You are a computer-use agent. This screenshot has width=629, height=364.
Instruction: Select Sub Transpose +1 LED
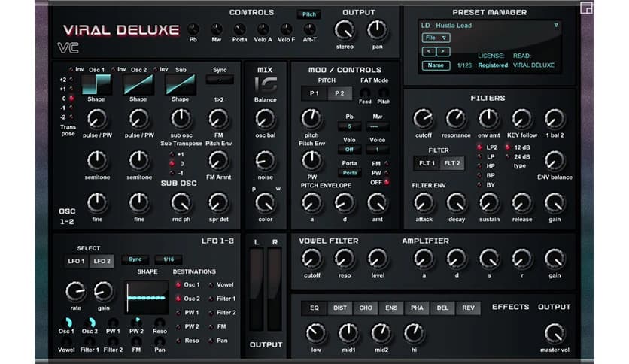point(172,154)
